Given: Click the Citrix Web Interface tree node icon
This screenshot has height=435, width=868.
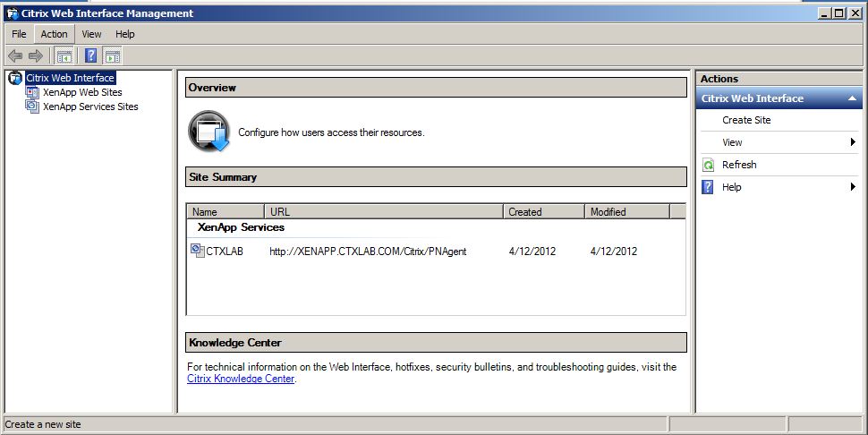Looking at the screenshot, I should point(15,78).
